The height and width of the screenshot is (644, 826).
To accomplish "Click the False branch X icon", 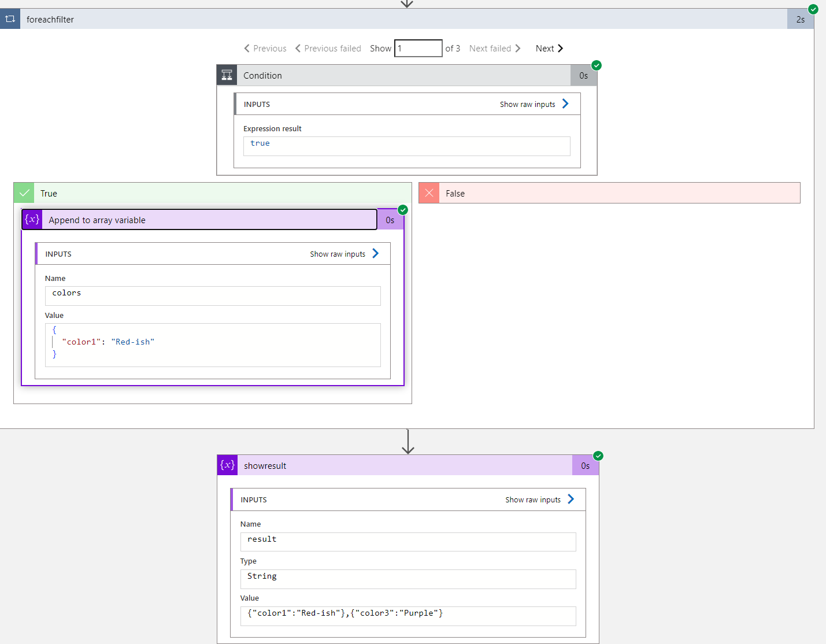I will click(429, 193).
